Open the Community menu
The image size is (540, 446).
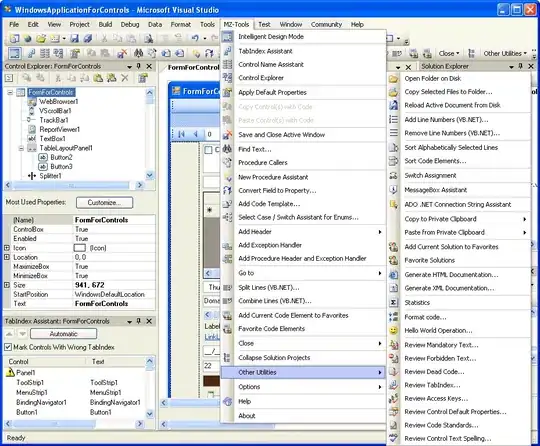pyautogui.click(x=326, y=24)
